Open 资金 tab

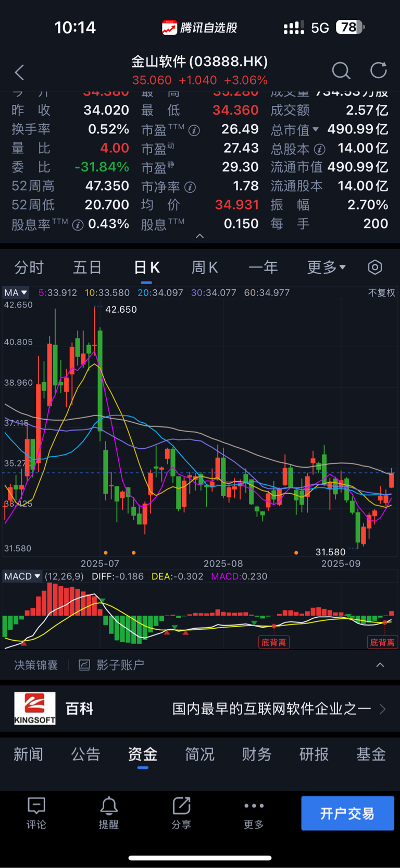[x=143, y=754]
